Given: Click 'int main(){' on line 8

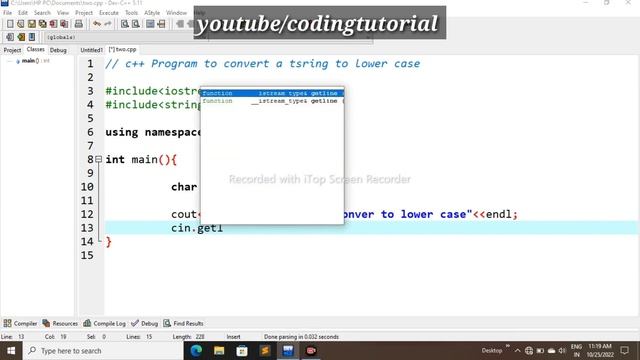Looking at the screenshot, I should pos(141,160).
